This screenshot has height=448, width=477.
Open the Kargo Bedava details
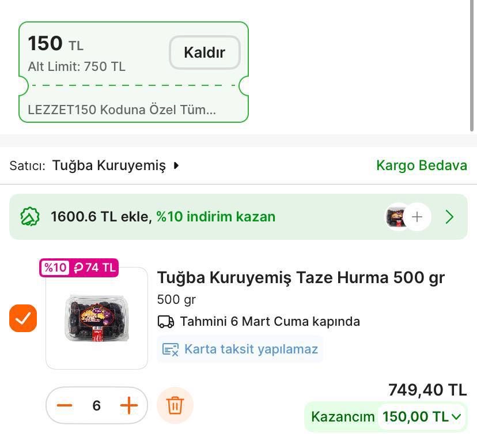click(422, 165)
